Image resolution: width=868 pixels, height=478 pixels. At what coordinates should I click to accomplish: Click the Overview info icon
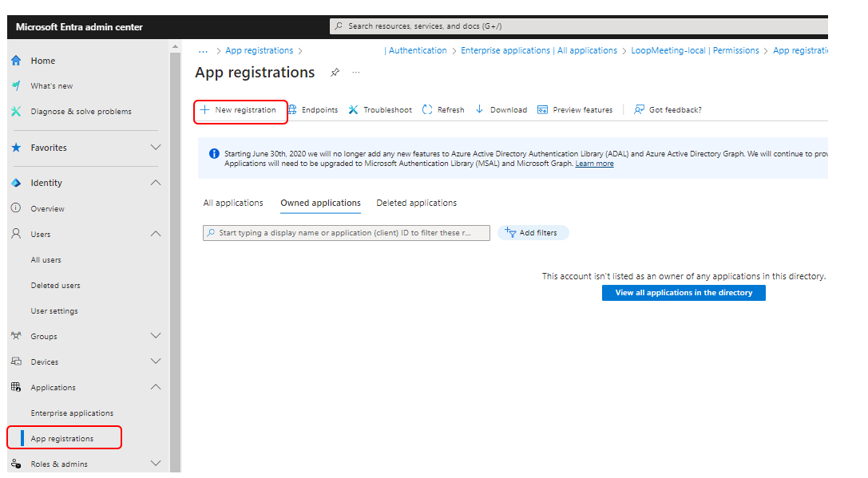[x=16, y=208]
